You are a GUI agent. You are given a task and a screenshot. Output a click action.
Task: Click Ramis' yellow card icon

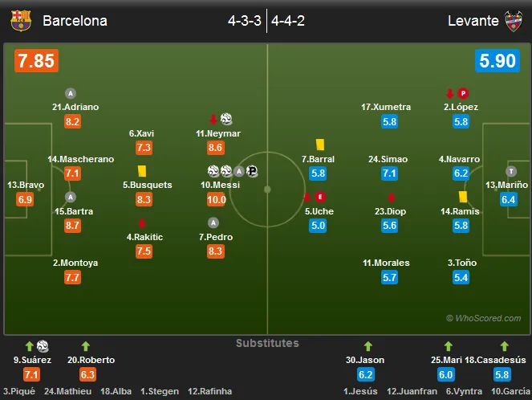(x=463, y=197)
